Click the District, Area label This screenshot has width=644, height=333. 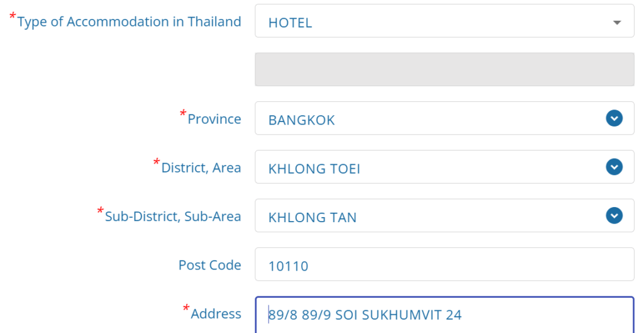[x=201, y=167]
